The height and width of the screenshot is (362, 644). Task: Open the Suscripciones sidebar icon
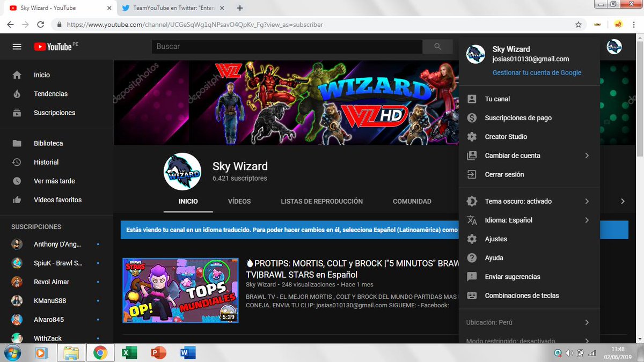coord(17,113)
